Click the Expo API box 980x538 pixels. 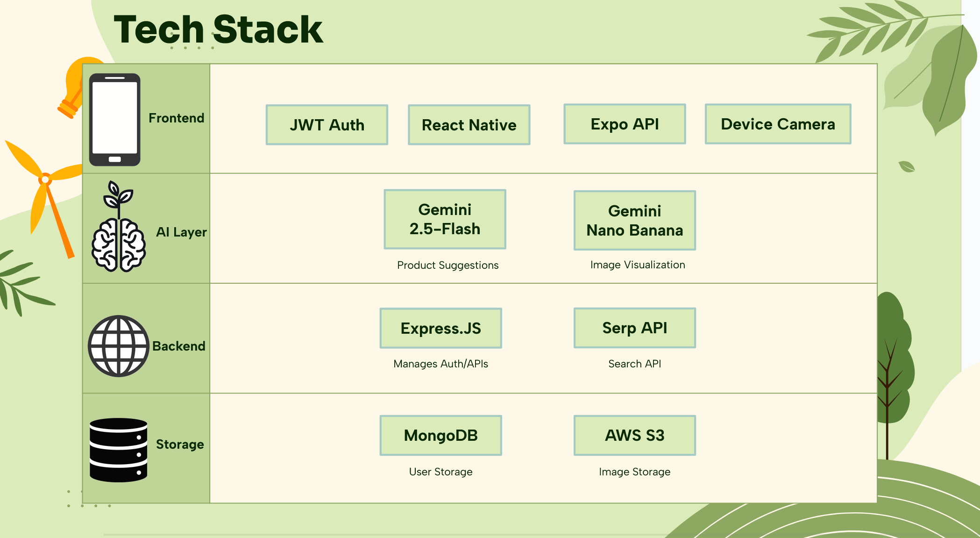625,124
